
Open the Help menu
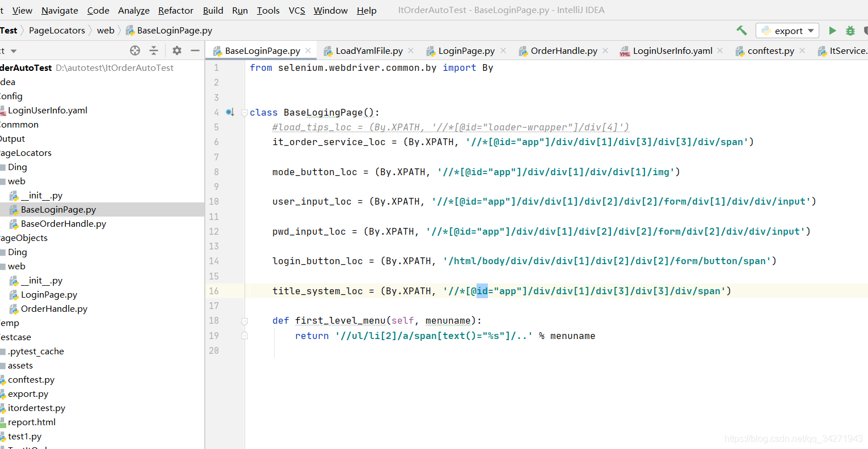pos(366,10)
